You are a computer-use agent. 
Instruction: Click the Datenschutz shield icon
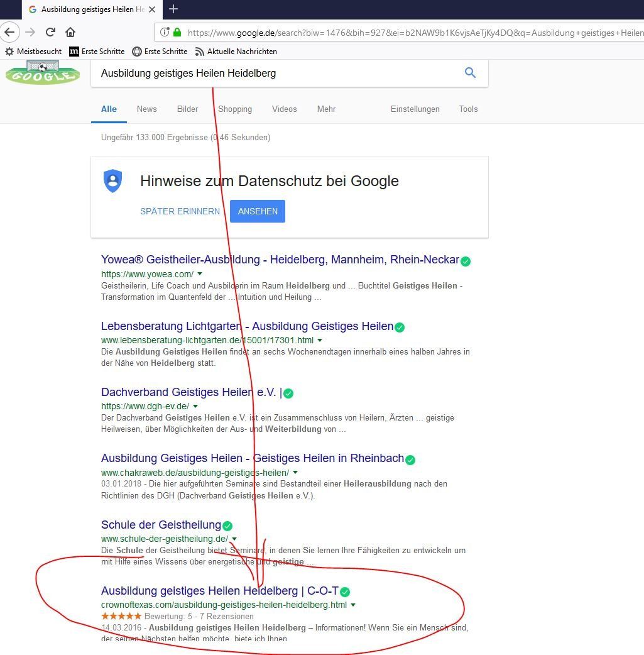(x=112, y=181)
